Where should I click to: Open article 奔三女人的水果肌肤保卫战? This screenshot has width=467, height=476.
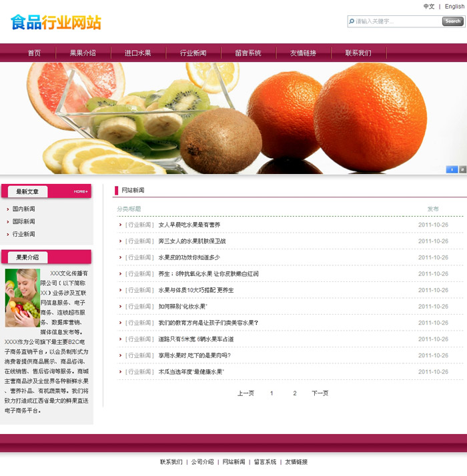pyautogui.click(x=192, y=241)
